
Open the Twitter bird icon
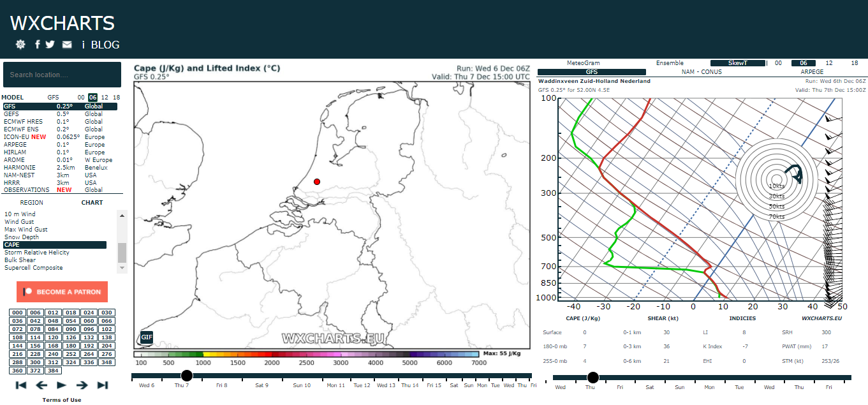50,45
